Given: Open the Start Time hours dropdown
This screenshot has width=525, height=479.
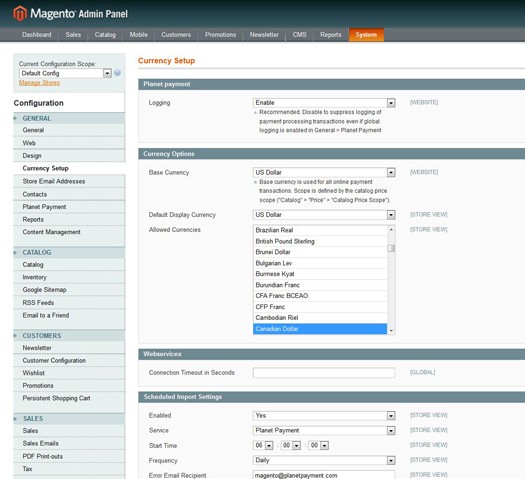Looking at the screenshot, I should pyautogui.click(x=263, y=445).
